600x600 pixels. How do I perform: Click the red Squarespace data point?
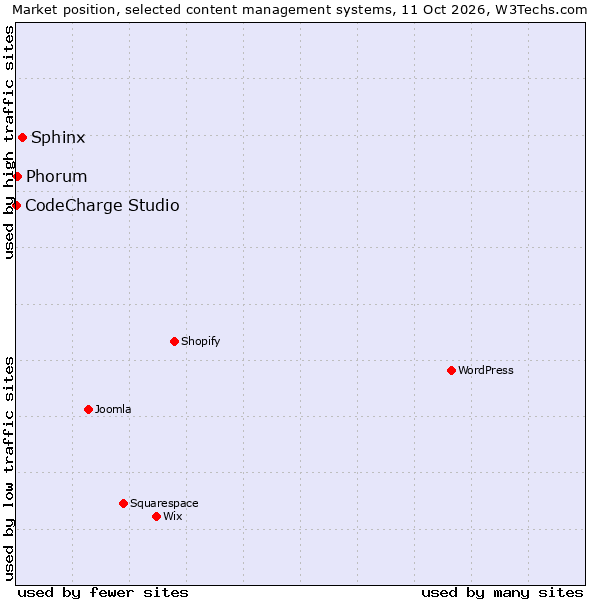pos(123,503)
